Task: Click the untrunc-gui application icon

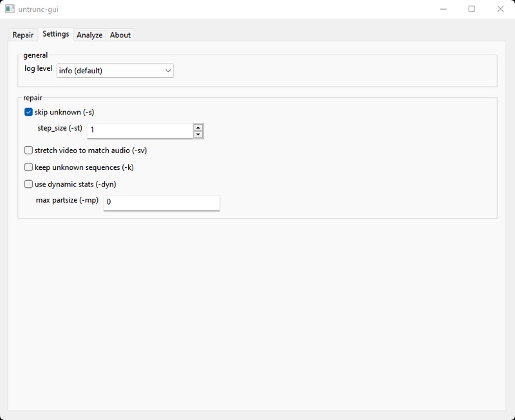Action: coord(10,8)
